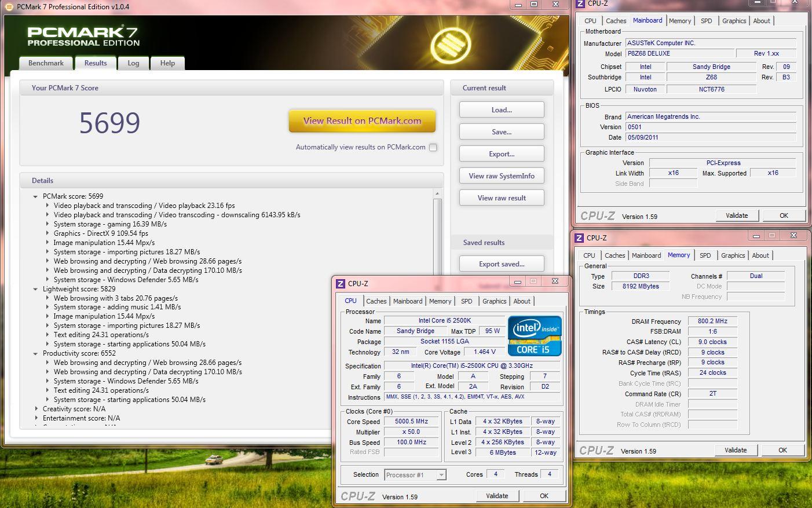812x508 pixels.
Task: Click Validate in the Memory CPU-Z window
Action: click(x=736, y=450)
